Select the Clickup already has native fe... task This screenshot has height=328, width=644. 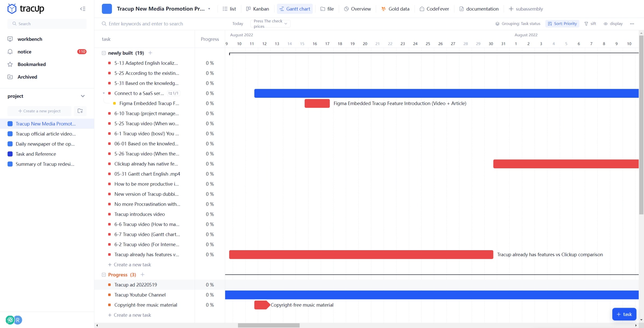[146, 164]
